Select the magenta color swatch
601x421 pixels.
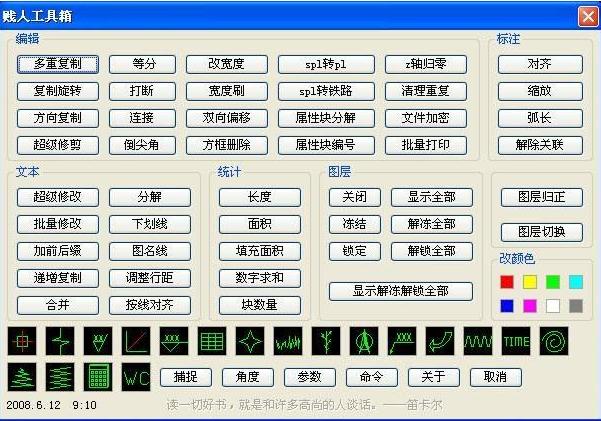530,305
